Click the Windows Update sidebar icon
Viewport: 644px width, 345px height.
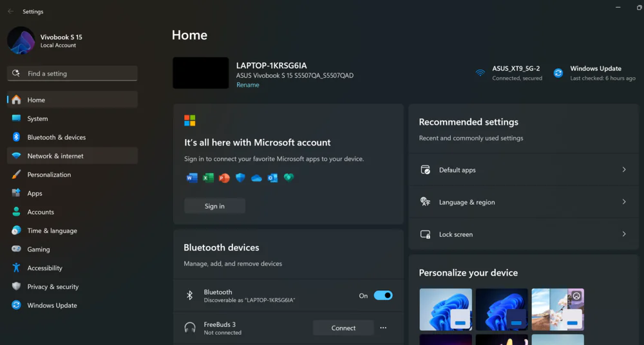point(17,305)
